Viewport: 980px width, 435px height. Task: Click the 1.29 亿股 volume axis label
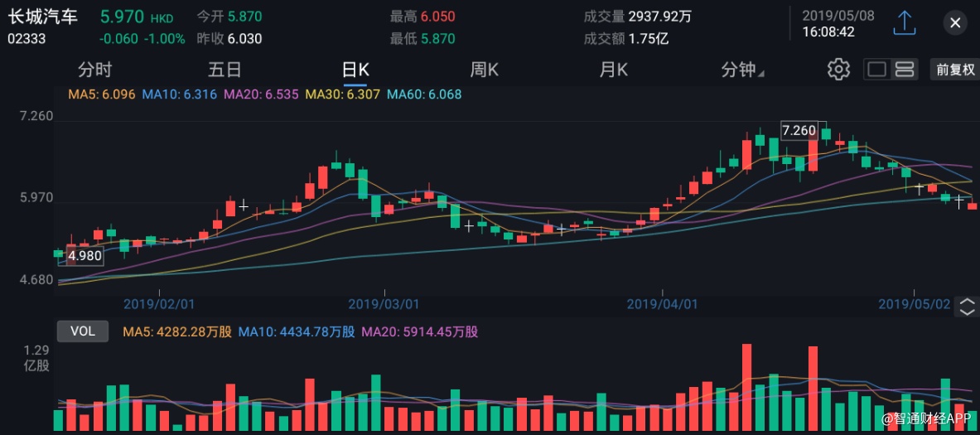36,357
